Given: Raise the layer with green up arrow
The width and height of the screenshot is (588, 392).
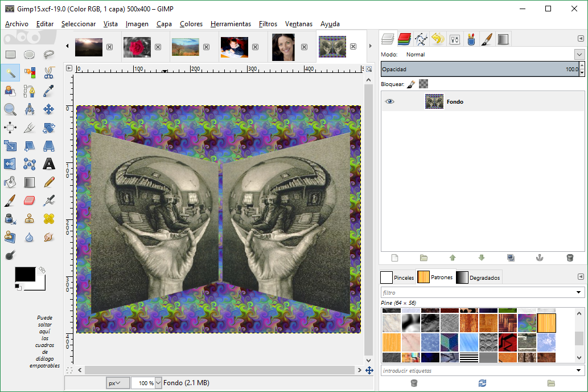Looking at the screenshot, I should pyautogui.click(x=453, y=258).
